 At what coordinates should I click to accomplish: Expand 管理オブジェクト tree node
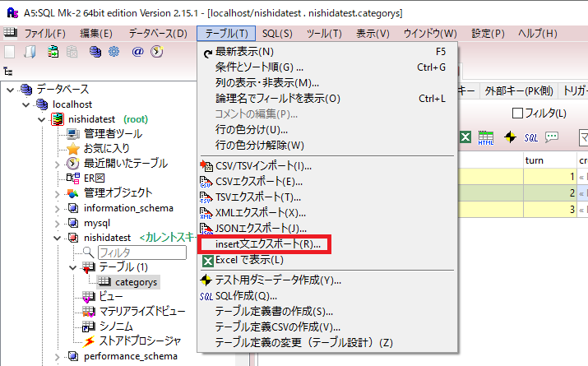click(x=57, y=194)
